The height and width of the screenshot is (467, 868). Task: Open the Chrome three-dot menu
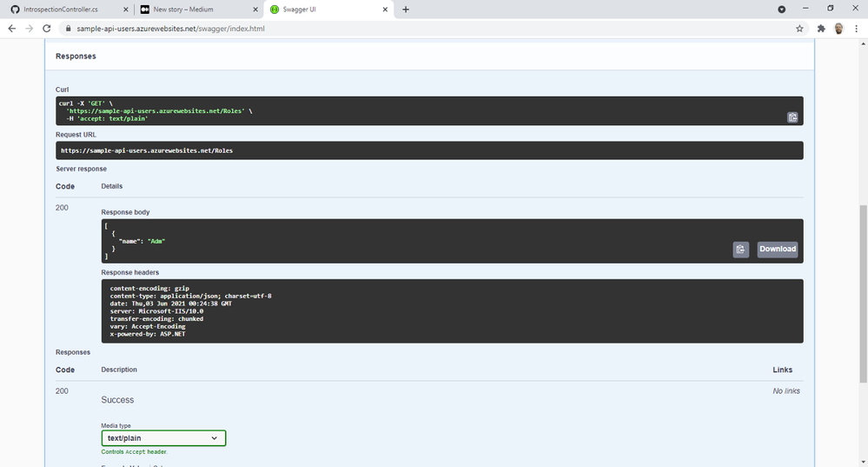click(856, 28)
